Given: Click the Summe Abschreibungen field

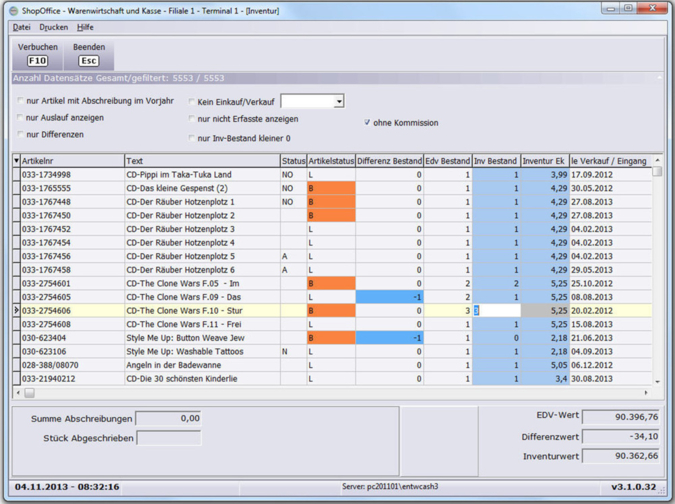Looking at the screenshot, I should click(x=168, y=419).
